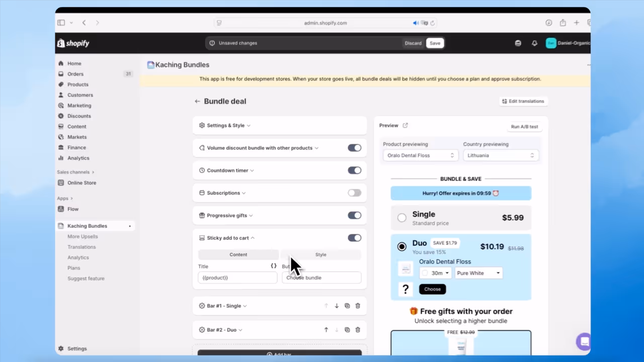This screenshot has width=644, height=362.
Task: Duplicate Bar #2 - Duo
Action: coord(347,330)
